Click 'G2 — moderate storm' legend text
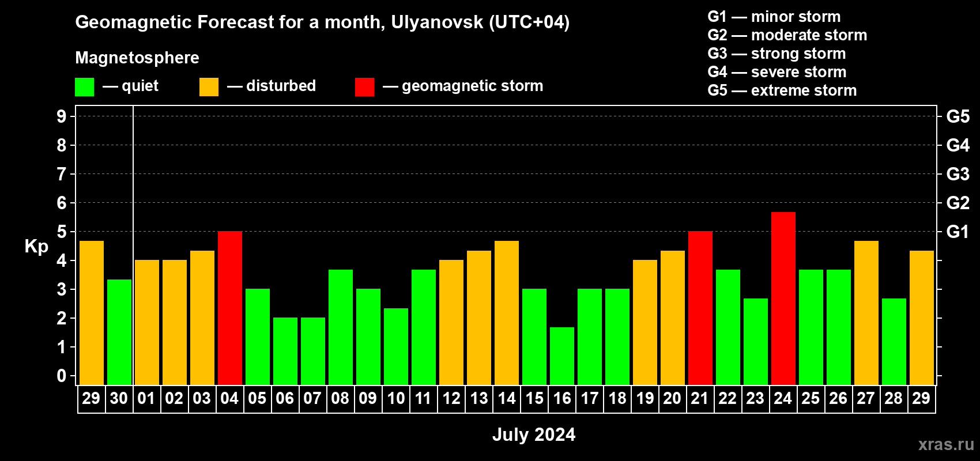Viewport: 980px width, 461px height. [787, 35]
